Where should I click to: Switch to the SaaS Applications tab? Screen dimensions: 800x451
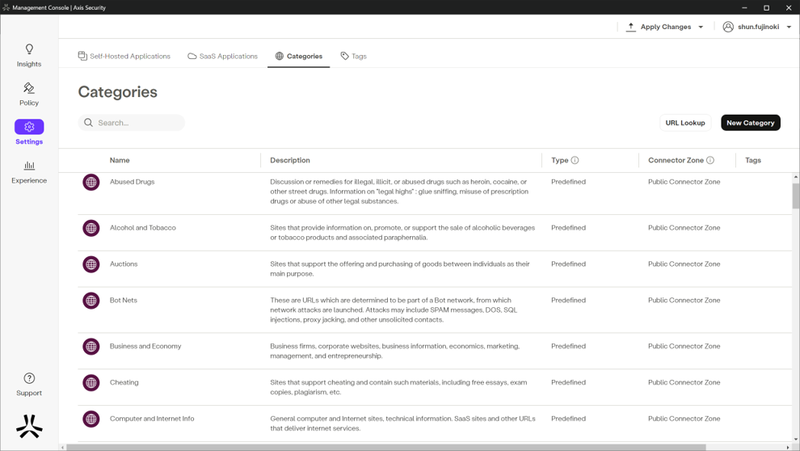[x=222, y=56]
